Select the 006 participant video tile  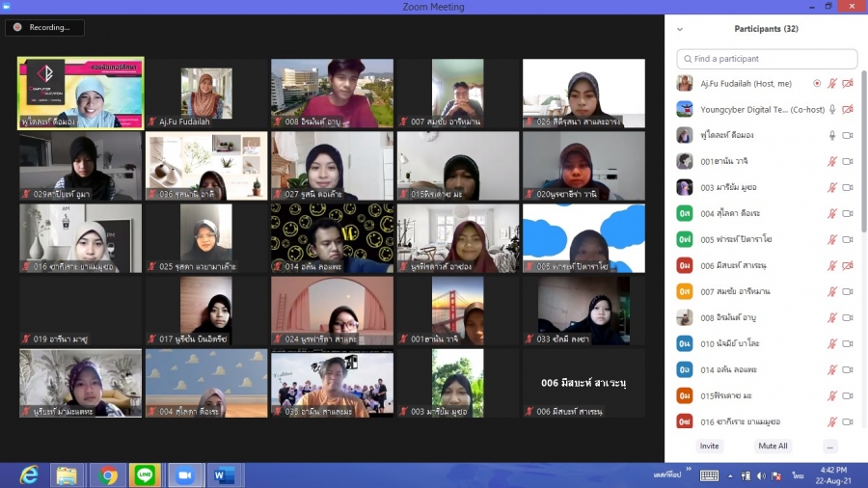(583, 384)
